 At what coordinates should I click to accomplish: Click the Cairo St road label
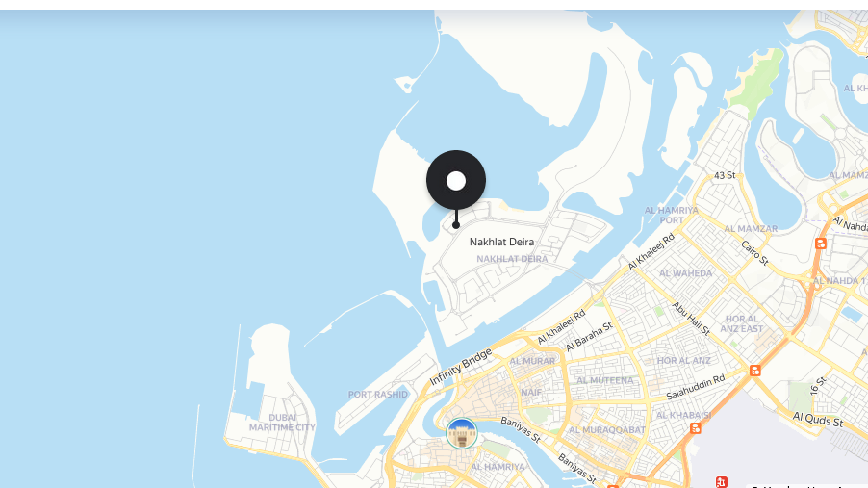point(754,252)
